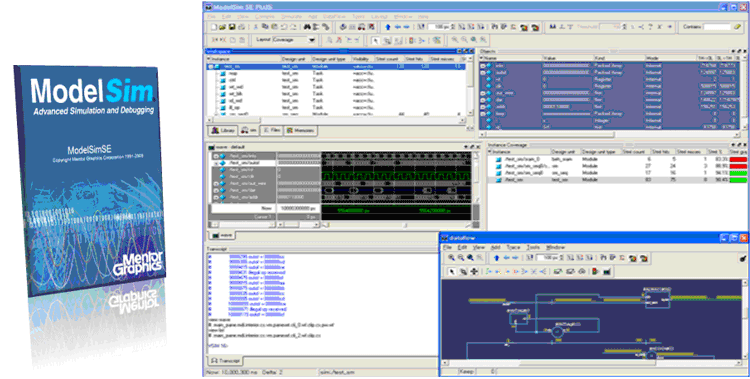Viewport: 750px width, 379px height.
Task: Select the arrow cursor mode in main toolbar
Action: pos(376,40)
